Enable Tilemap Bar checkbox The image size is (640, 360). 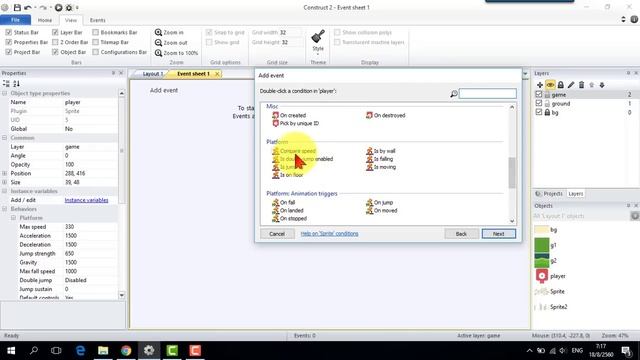96,42
